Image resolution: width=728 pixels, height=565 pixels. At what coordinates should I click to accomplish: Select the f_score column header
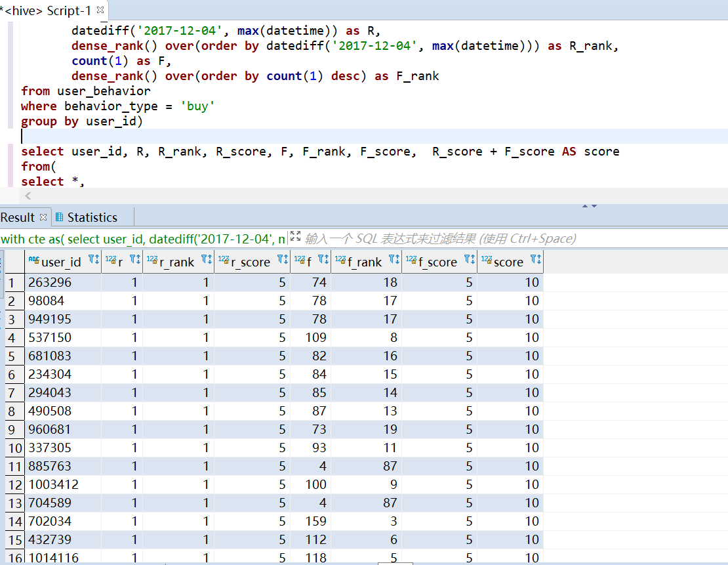[438, 262]
